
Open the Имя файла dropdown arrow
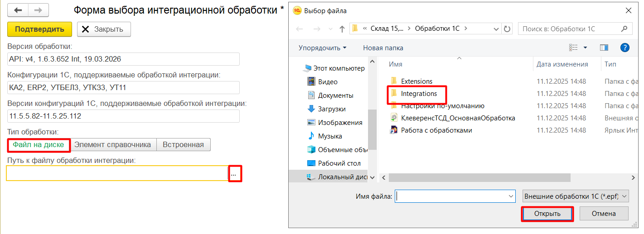[x=512, y=196]
